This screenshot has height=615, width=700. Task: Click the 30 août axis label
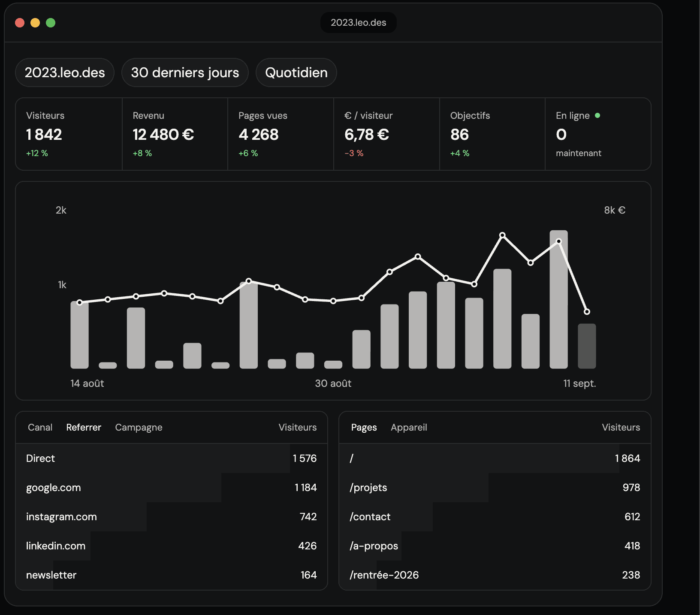pos(333,383)
